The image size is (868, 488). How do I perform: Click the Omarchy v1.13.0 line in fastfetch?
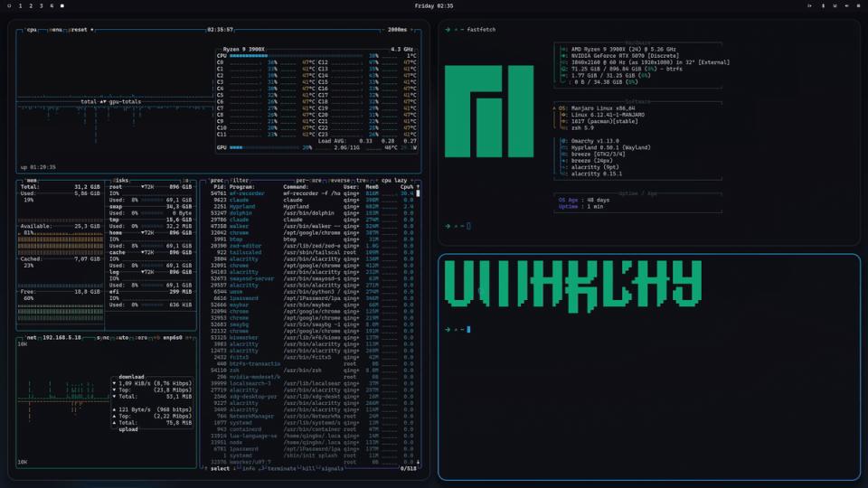click(595, 141)
